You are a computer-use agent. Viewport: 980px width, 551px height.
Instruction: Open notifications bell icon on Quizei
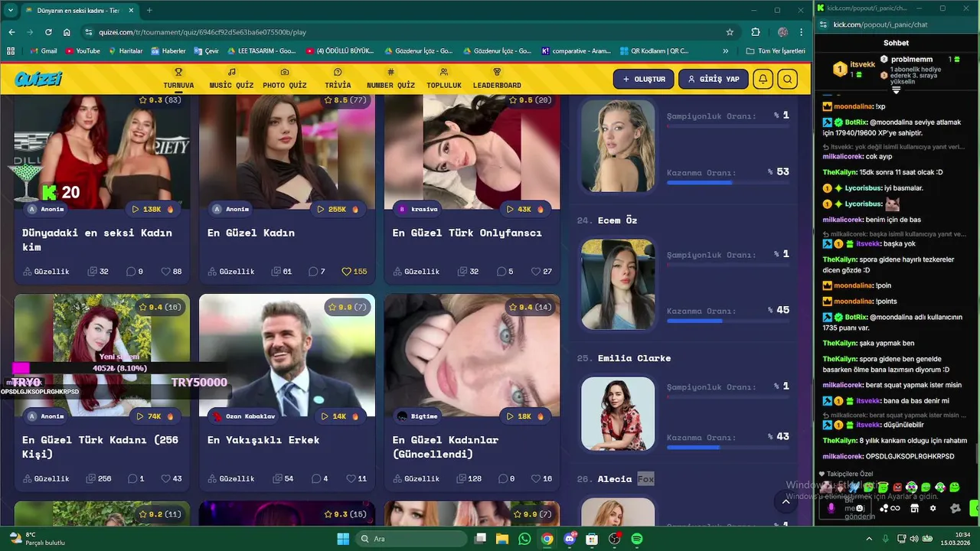[763, 79]
